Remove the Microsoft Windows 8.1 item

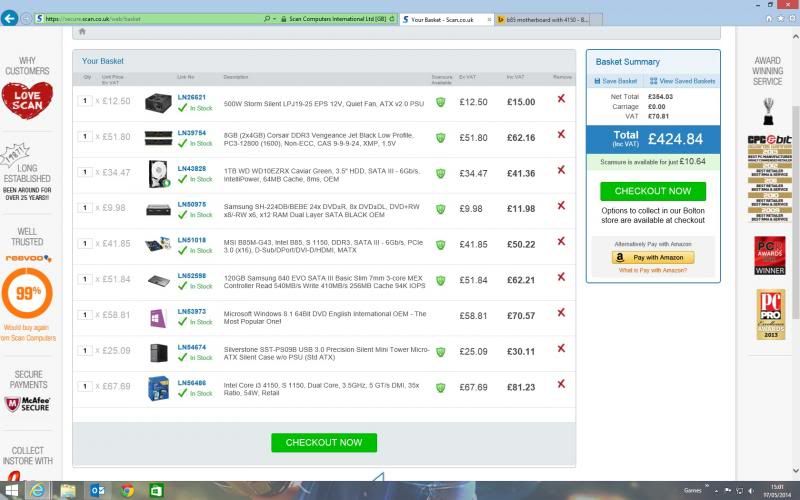click(561, 313)
